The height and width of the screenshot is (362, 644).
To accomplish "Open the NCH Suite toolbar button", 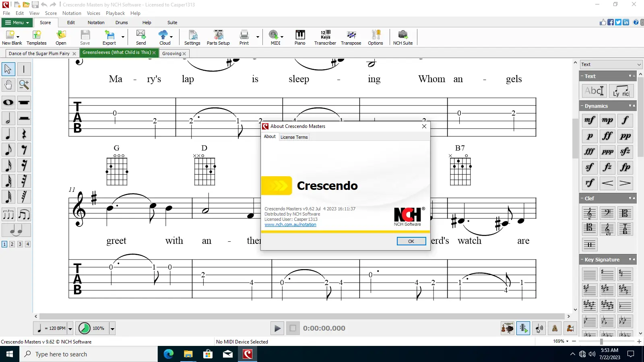I will pos(403,37).
